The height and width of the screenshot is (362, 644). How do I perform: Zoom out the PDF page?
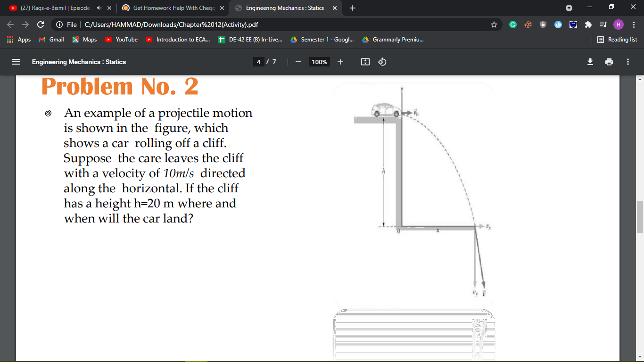297,62
